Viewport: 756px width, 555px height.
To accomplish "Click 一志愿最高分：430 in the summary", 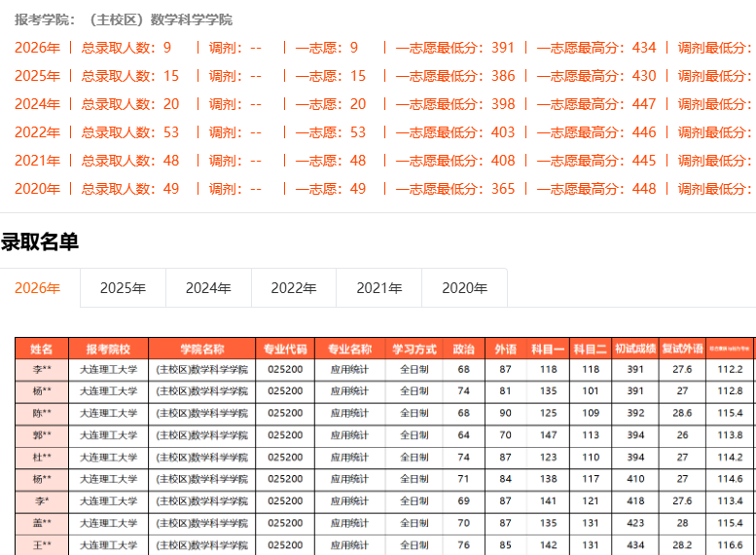I will 596,76.
